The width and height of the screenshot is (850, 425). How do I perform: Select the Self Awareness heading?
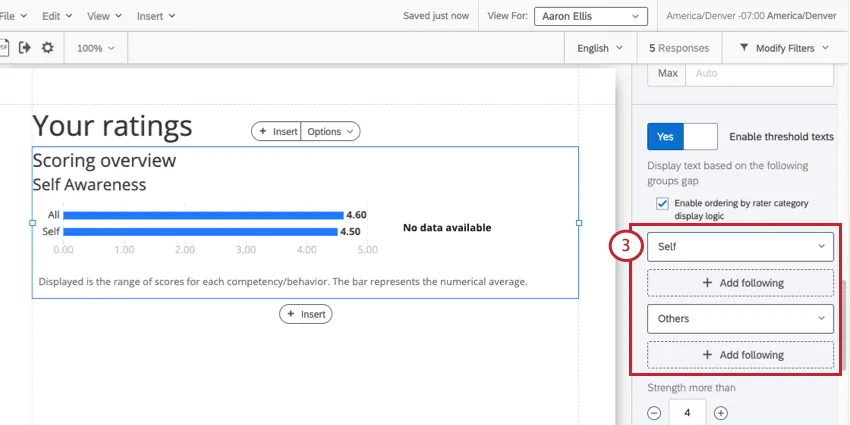point(89,184)
